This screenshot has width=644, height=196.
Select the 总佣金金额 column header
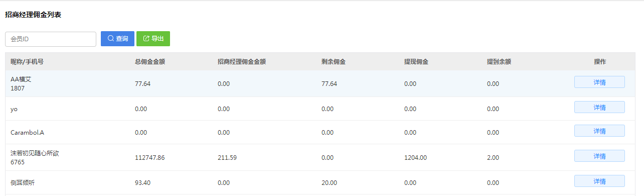click(x=150, y=62)
